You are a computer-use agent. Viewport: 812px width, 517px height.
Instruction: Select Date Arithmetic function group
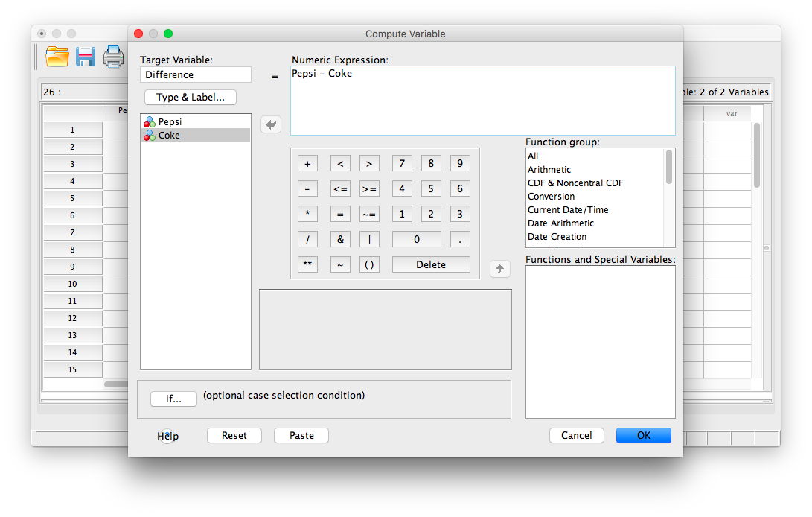click(560, 223)
